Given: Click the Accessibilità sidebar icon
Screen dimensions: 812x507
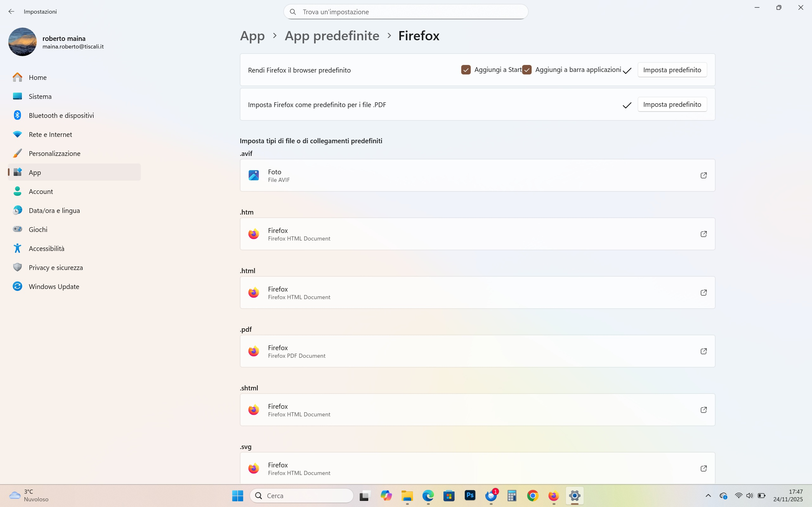Looking at the screenshot, I should 17,248.
